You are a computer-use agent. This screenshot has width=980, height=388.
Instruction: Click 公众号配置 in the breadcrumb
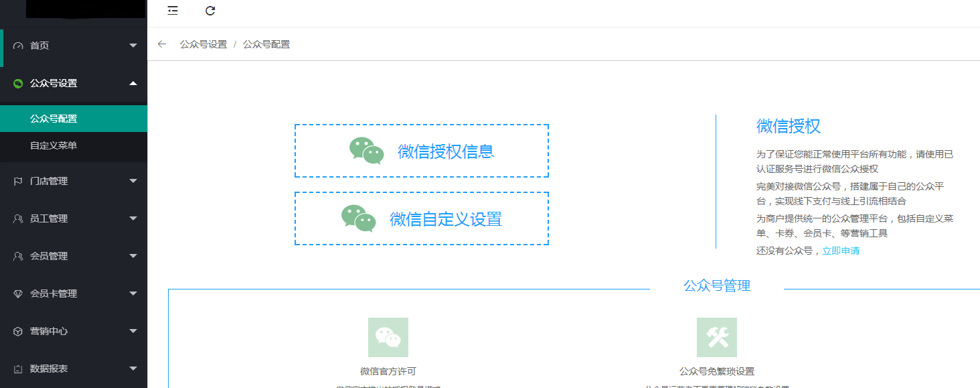[x=266, y=44]
